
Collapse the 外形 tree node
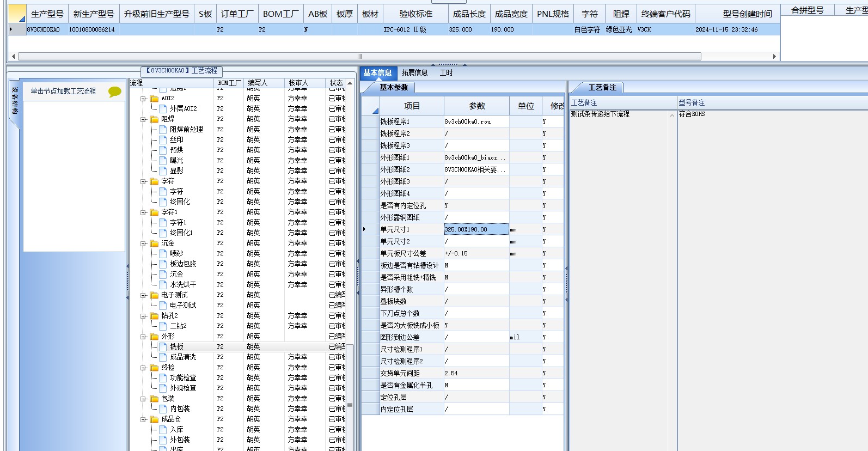[x=143, y=337]
